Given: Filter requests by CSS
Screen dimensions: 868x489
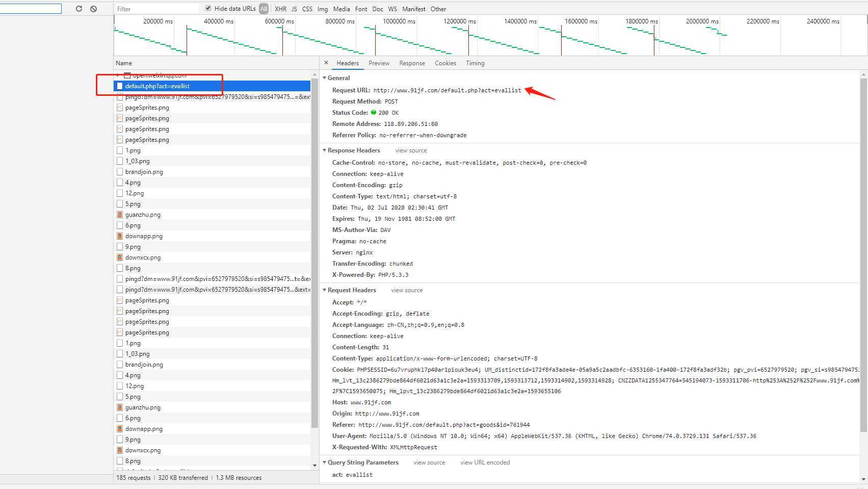Looking at the screenshot, I should tap(307, 9).
